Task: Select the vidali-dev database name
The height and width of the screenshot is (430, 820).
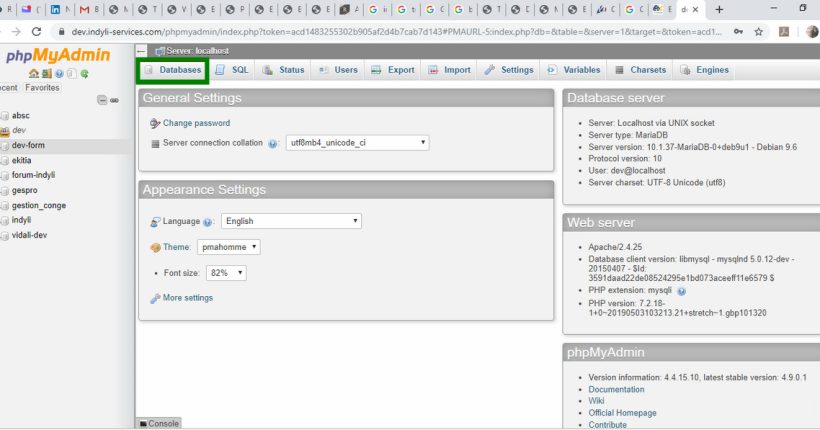Action: coord(29,235)
